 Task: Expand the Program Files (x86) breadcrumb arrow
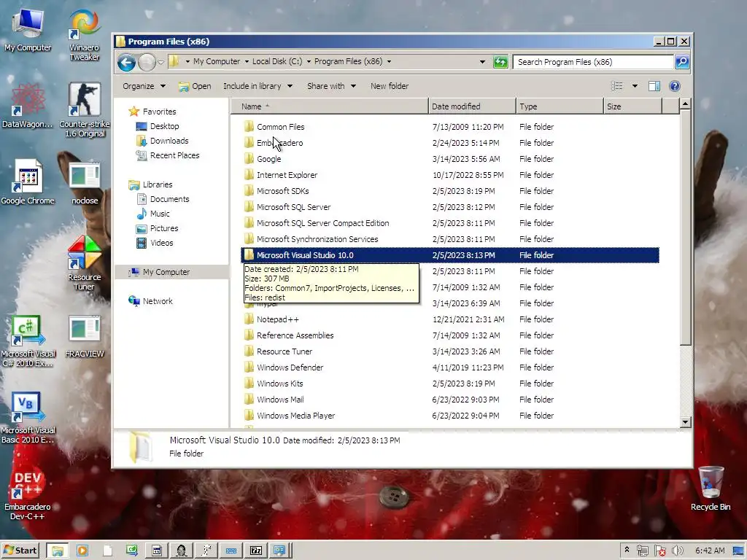click(x=389, y=61)
